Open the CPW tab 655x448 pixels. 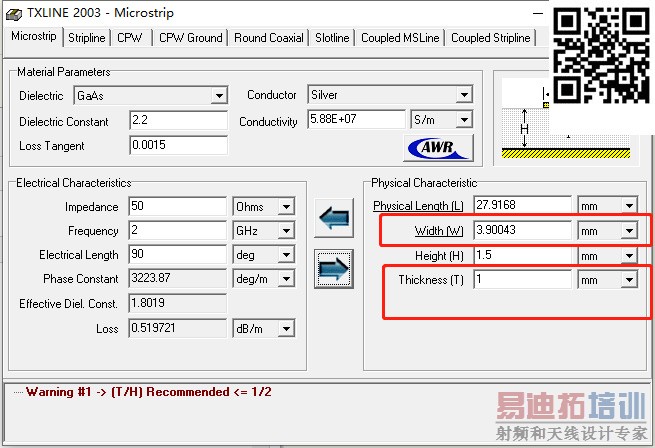coord(129,38)
